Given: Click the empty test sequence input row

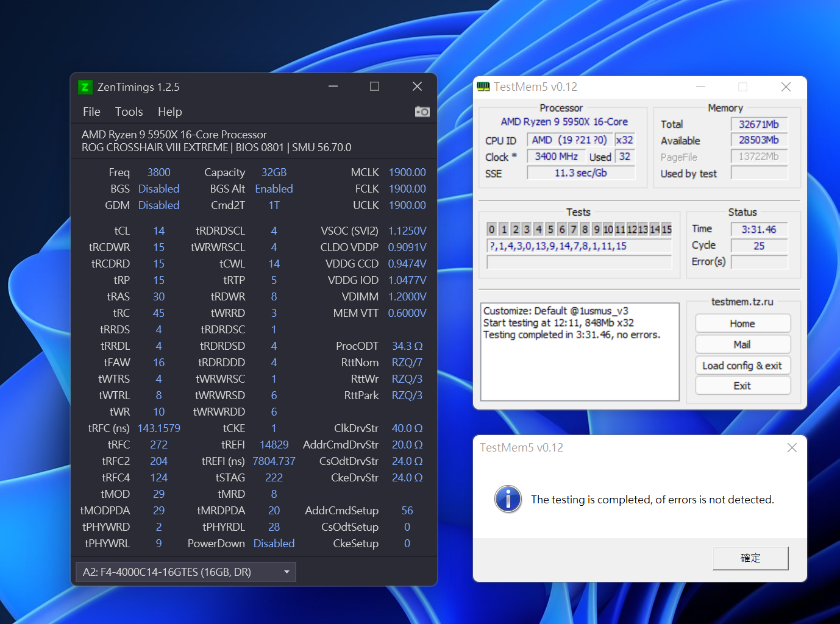Looking at the screenshot, I should coord(579,262).
